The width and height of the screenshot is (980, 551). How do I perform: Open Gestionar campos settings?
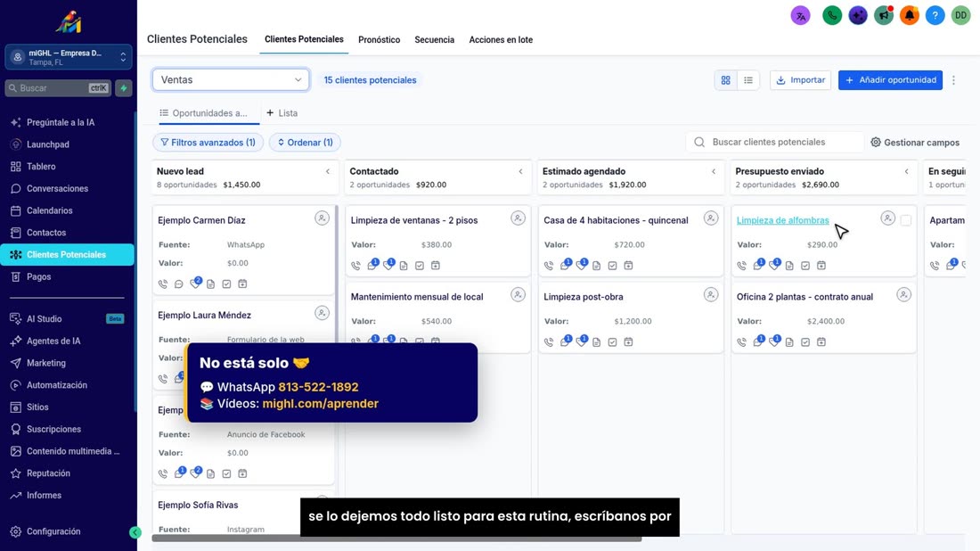(x=915, y=143)
